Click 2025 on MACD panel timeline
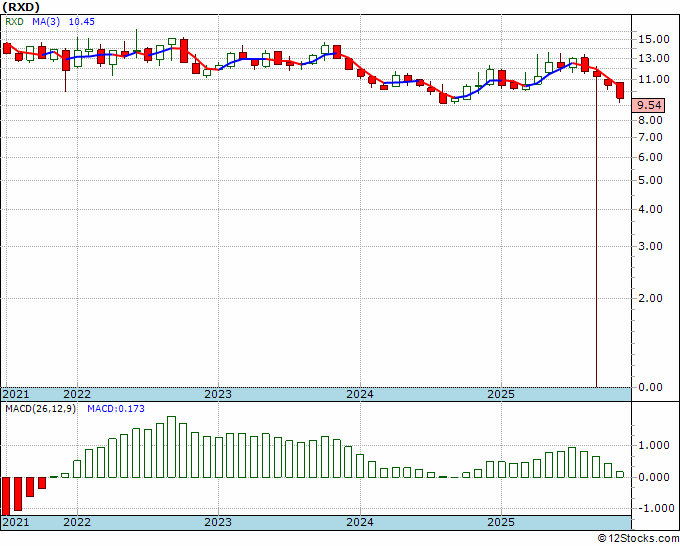The image size is (680, 546). tap(501, 522)
